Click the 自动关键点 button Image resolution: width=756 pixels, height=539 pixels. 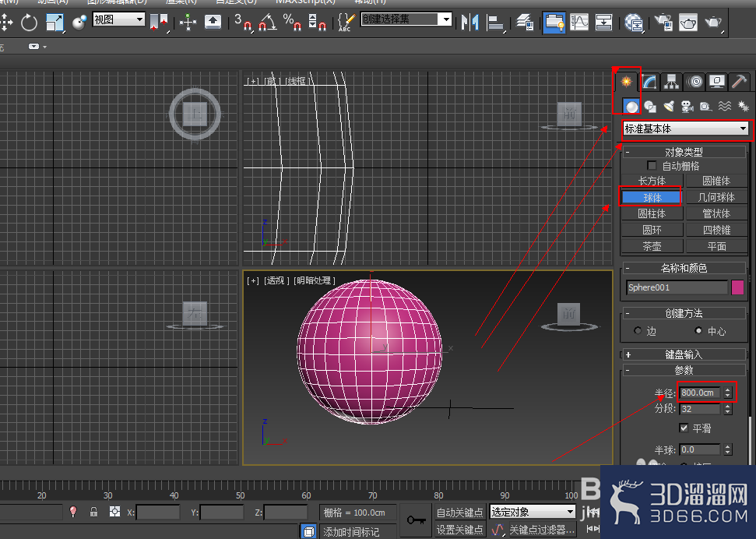click(459, 513)
